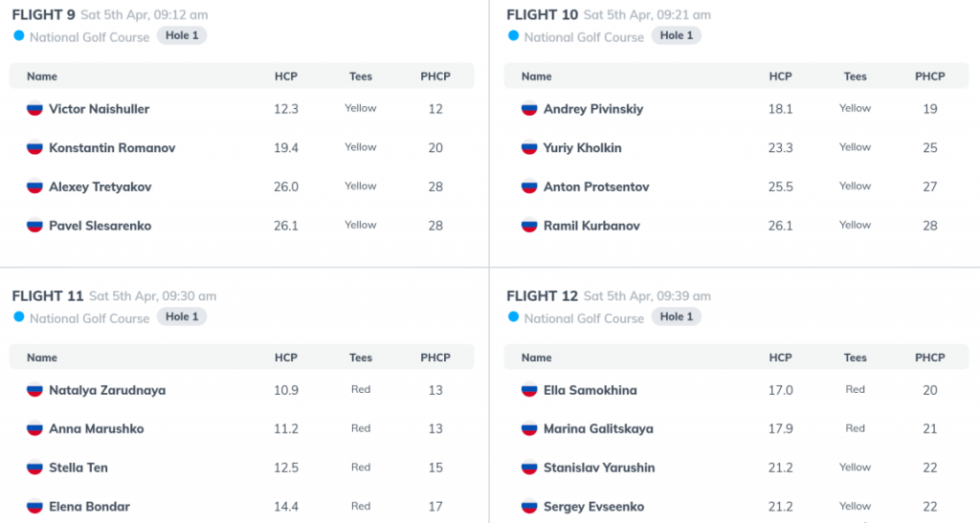
Task: Click the Hole 1 badge in Flight 12
Action: click(x=677, y=316)
